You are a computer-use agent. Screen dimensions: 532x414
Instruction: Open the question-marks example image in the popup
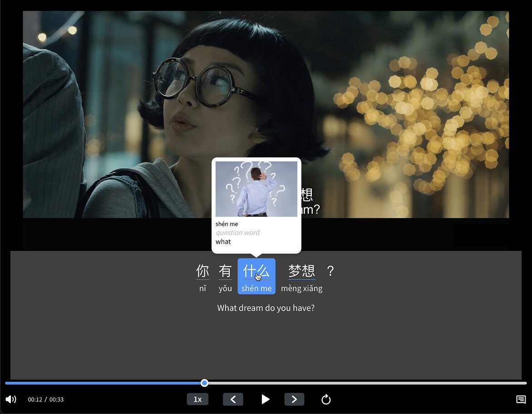[x=256, y=189]
